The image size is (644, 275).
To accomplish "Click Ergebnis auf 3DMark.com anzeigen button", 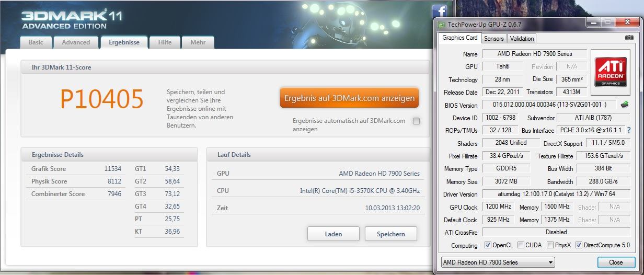I will click(x=349, y=98).
